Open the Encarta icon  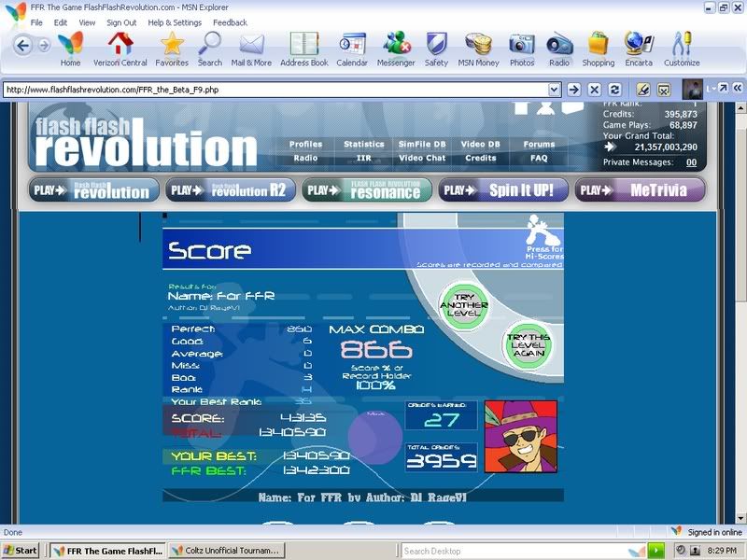(640, 46)
